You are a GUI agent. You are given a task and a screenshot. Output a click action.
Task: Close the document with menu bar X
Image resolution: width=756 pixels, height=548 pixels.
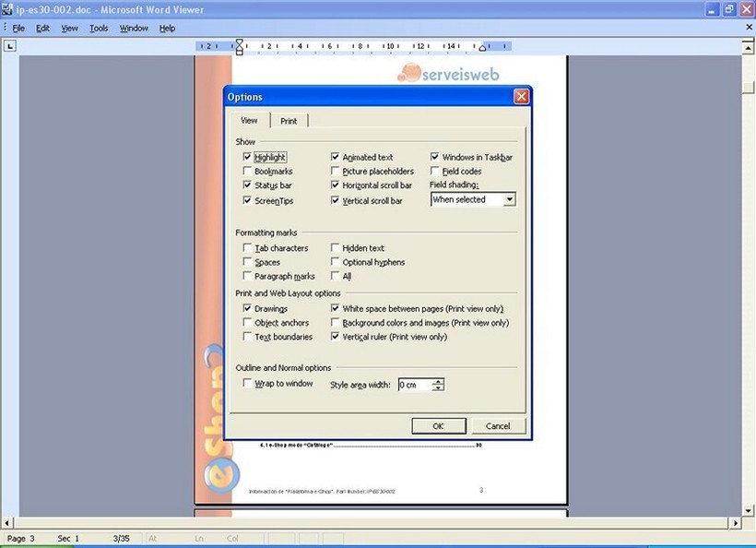tap(749, 28)
